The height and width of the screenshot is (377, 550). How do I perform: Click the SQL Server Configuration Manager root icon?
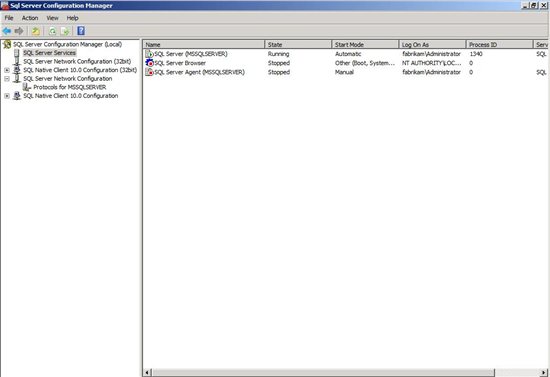[x=7, y=45]
